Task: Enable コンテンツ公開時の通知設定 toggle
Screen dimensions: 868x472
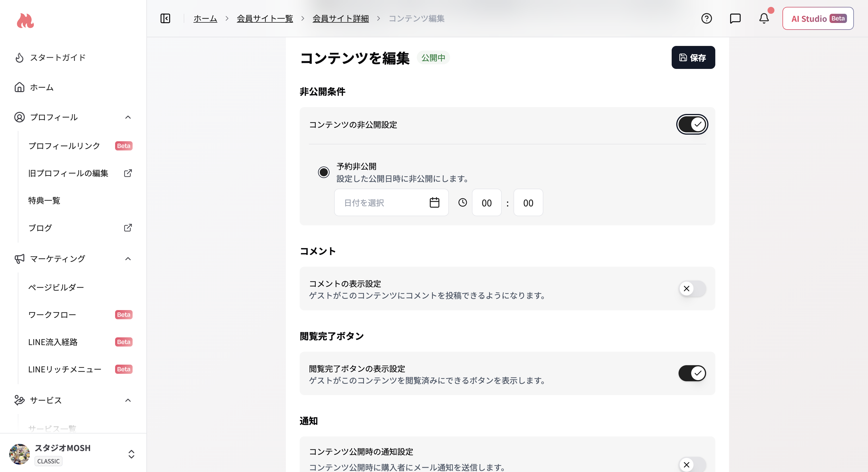Action: coord(692,465)
